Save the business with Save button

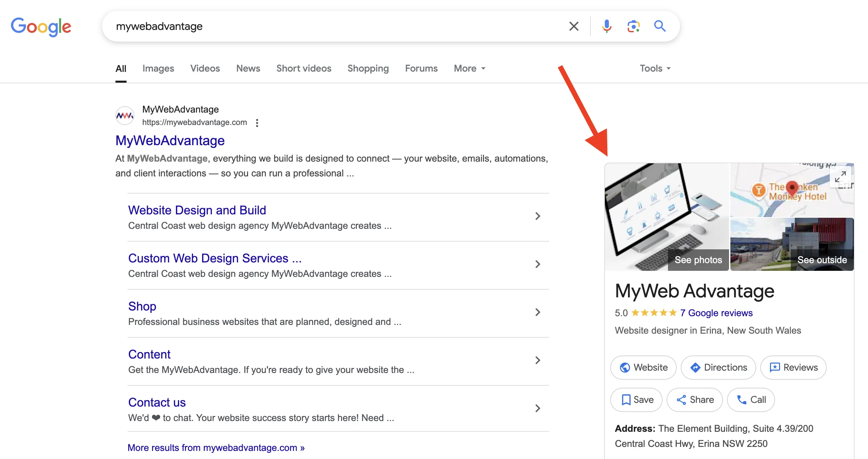point(636,400)
